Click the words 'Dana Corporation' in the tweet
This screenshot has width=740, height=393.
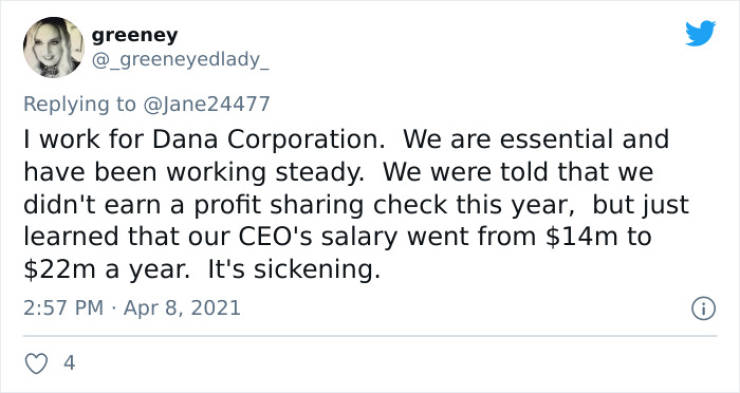tap(269, 140)
